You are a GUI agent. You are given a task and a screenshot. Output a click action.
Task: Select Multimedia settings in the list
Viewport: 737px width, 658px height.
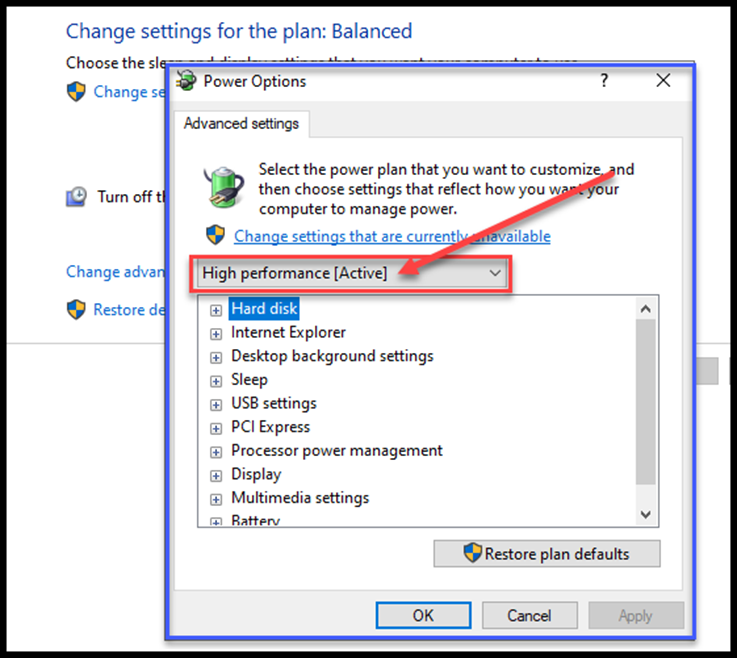[x=300, y=498]
